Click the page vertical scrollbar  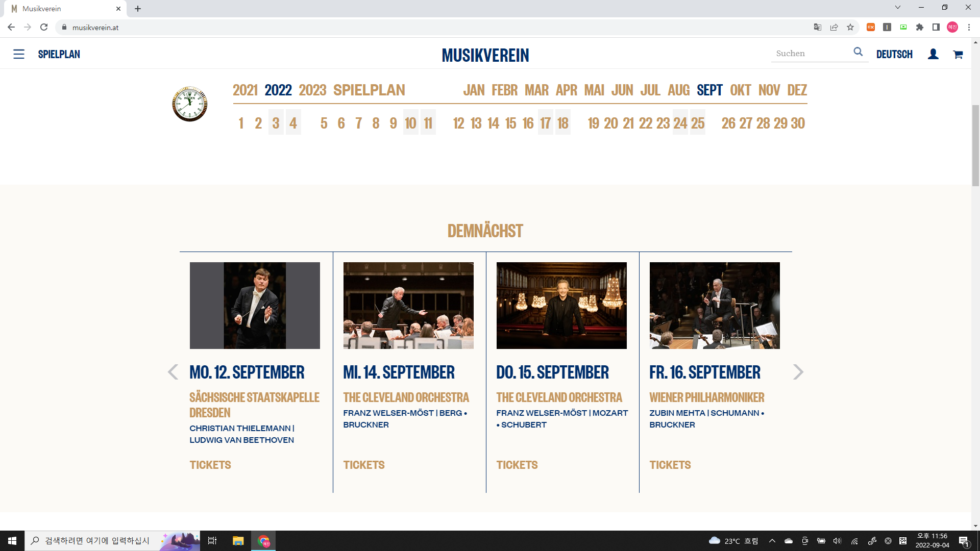(975, 145)
